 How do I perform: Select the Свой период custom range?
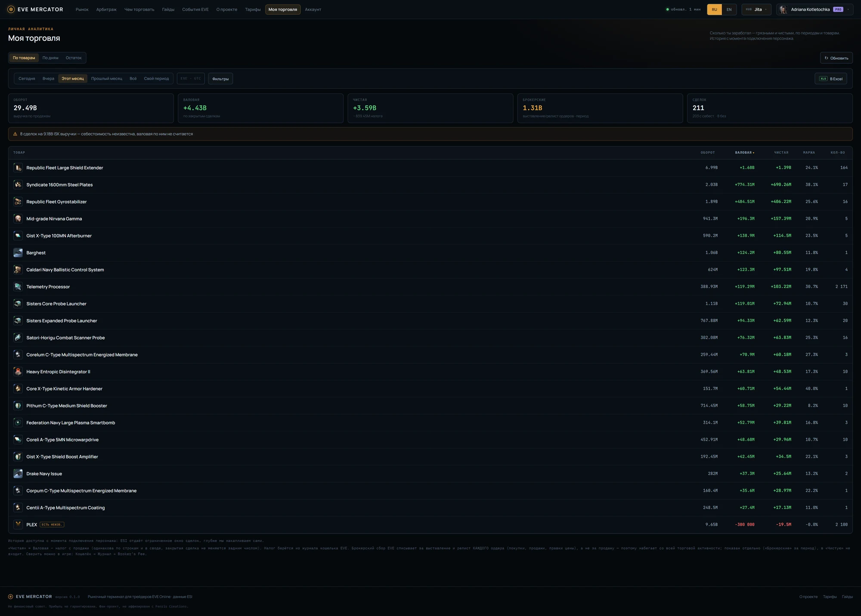pos(156,79)
